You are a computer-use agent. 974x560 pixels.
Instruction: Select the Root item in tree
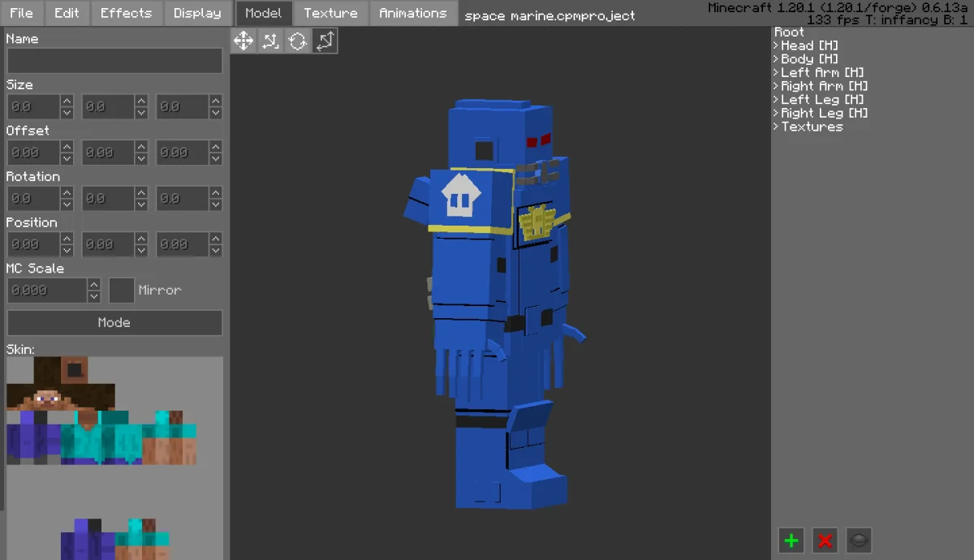[x=790, y=32]
